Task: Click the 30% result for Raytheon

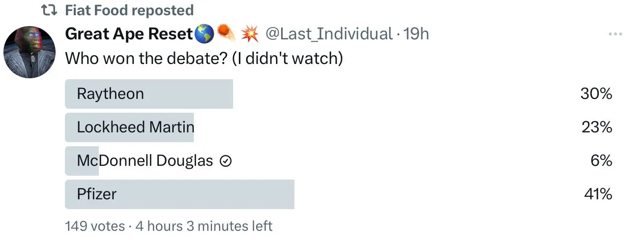Action: [x=596, y=94]
